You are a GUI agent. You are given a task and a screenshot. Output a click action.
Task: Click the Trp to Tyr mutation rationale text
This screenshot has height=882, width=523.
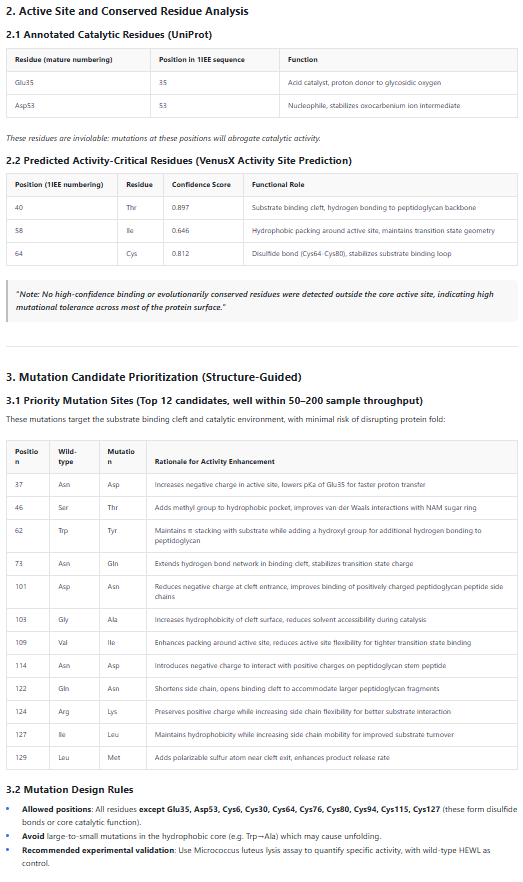pos(318,536)
